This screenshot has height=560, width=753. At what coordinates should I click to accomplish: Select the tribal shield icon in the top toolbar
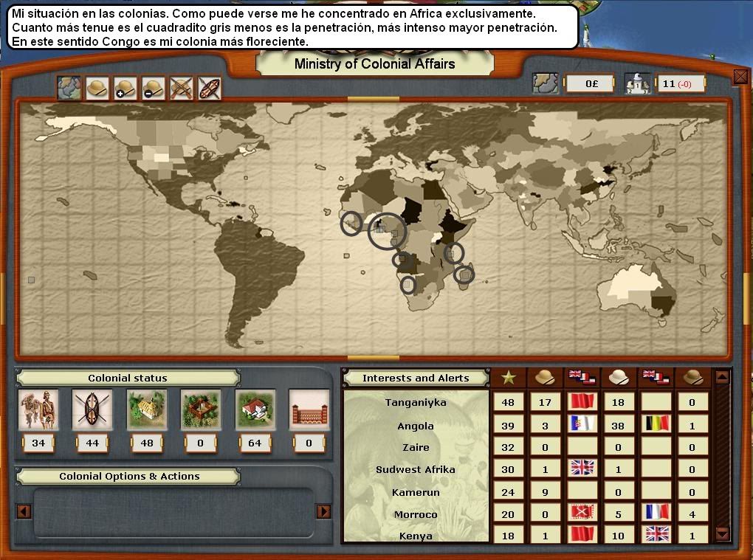tap(210, 88)
